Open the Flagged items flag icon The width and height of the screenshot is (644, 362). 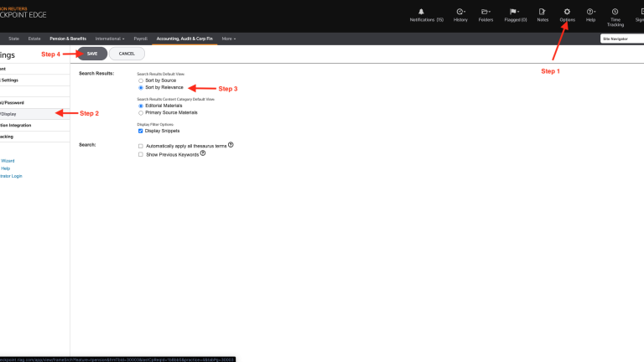click(x=514, y=11)
